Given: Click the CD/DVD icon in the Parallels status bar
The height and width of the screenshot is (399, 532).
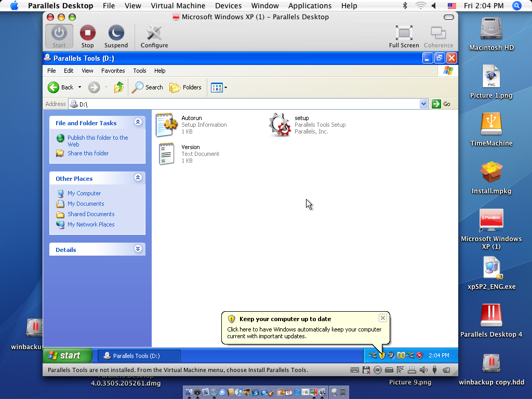Looking at the screenshot, I should tap(378, 370).
